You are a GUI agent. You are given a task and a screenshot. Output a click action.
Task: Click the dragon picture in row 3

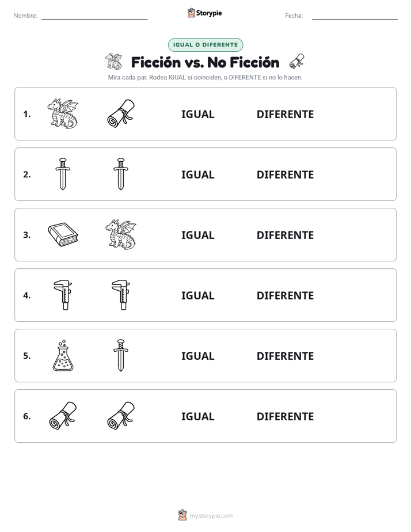(121, 234)
